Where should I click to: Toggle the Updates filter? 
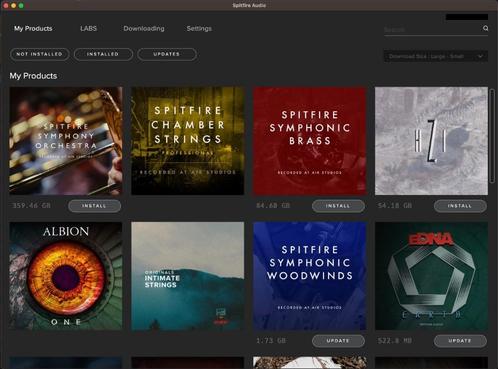pos(167,54)
